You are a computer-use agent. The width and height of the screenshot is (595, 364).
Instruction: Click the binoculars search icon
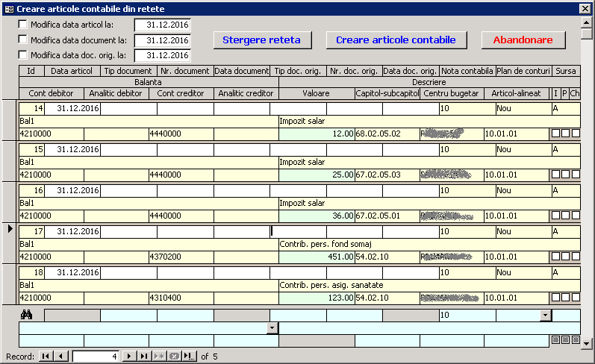point(27,315)
